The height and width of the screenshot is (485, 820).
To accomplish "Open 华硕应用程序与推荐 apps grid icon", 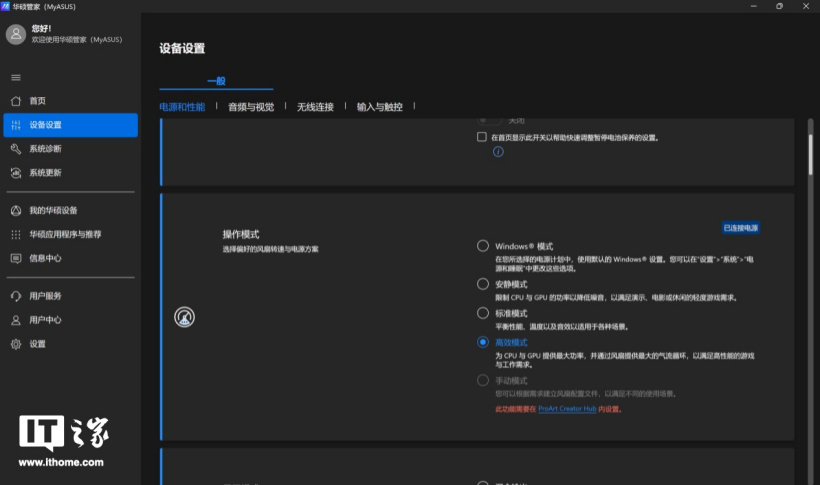I will [x=16, y=235].
